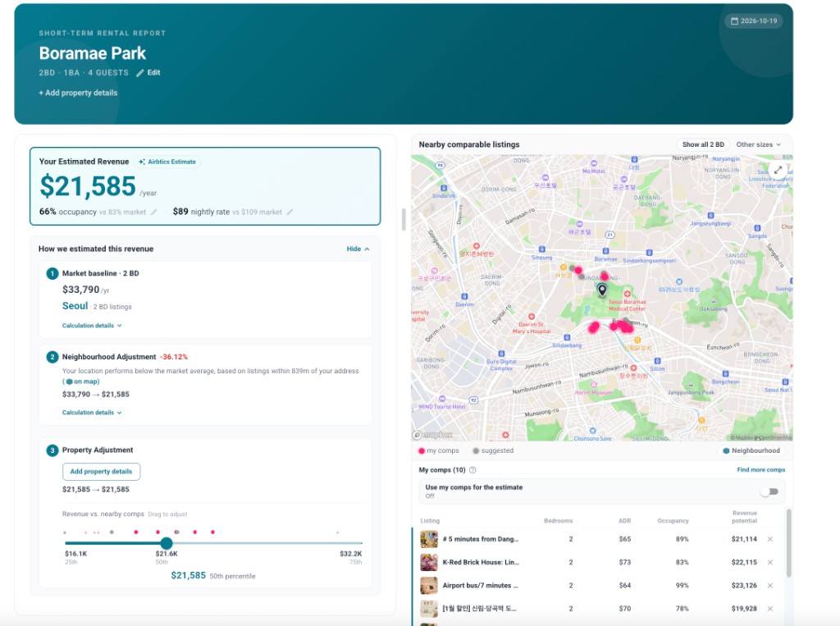Click the Seoul market link
840x626 pixels.
pos(75,306)
